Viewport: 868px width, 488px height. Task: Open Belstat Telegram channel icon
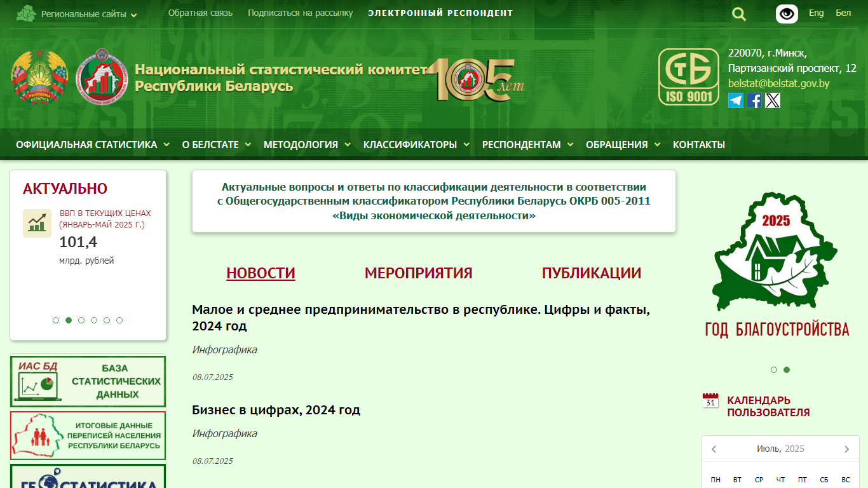[736, 100]
